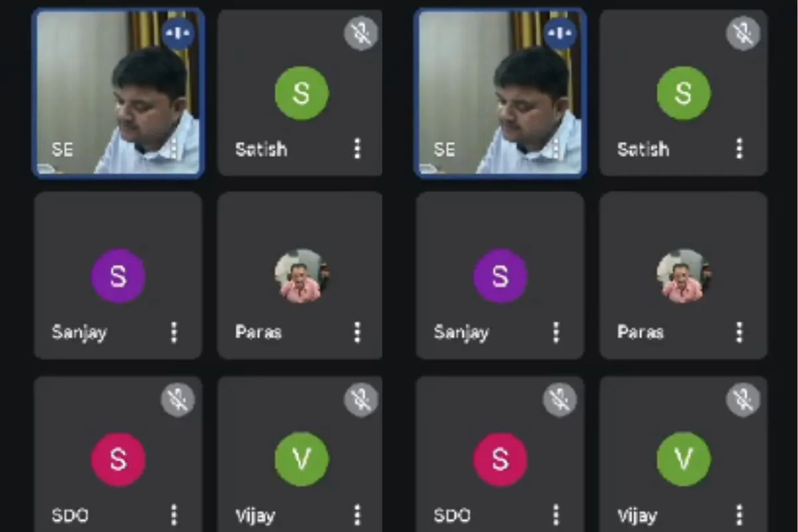Open Satish's three-dot menu in right grid
The width and height of the screenshot is (798, 532).
click(739, 148)
